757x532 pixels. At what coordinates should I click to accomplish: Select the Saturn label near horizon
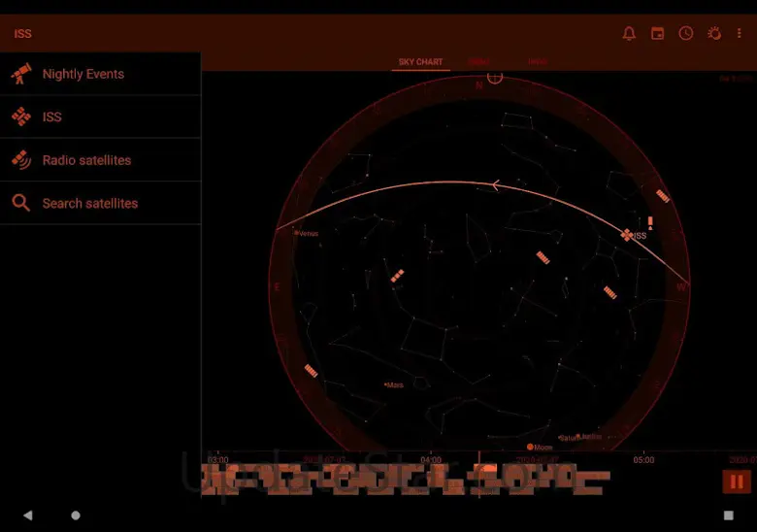tap(569, 438)
